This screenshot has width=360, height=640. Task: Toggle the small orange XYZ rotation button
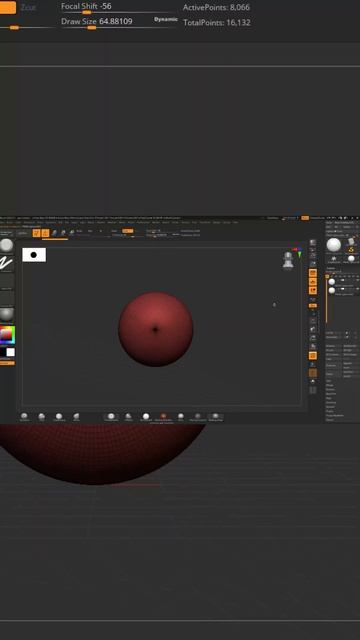coord(313,305)
